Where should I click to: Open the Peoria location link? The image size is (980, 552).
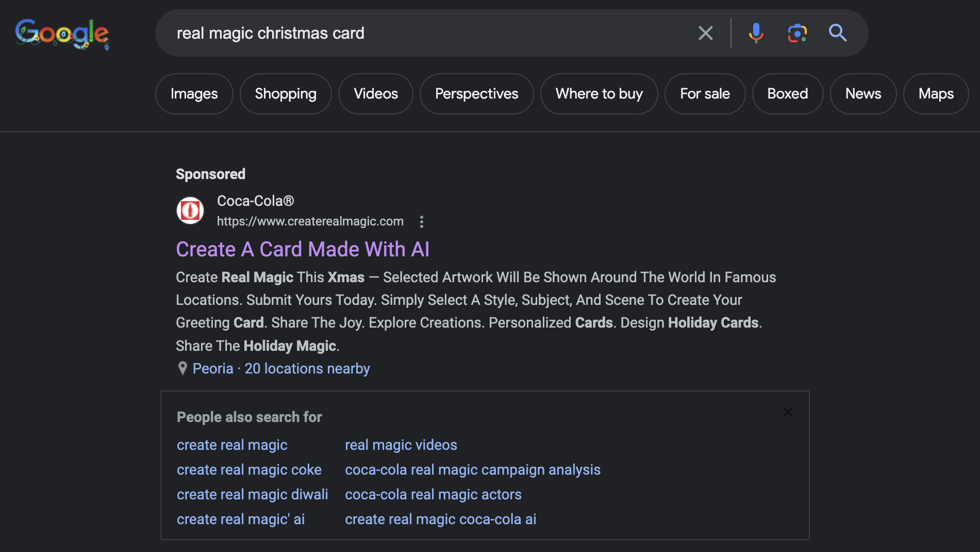point(212,368)
